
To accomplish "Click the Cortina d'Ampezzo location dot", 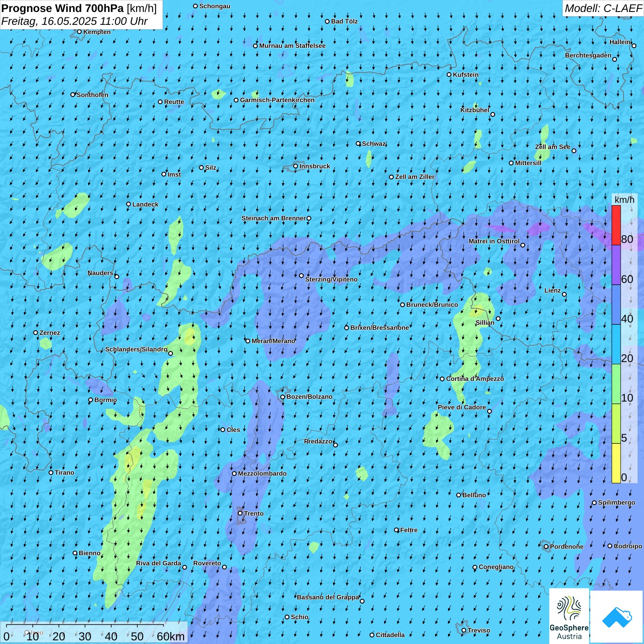I will coord(443,379).
